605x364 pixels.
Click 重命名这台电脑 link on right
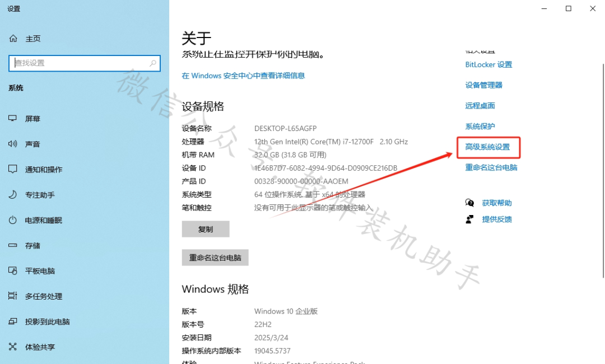491,167
